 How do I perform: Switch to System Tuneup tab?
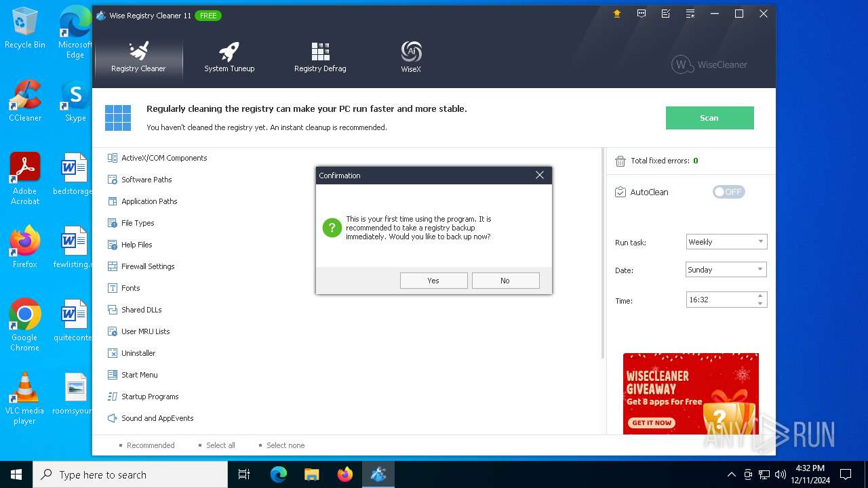229,56
